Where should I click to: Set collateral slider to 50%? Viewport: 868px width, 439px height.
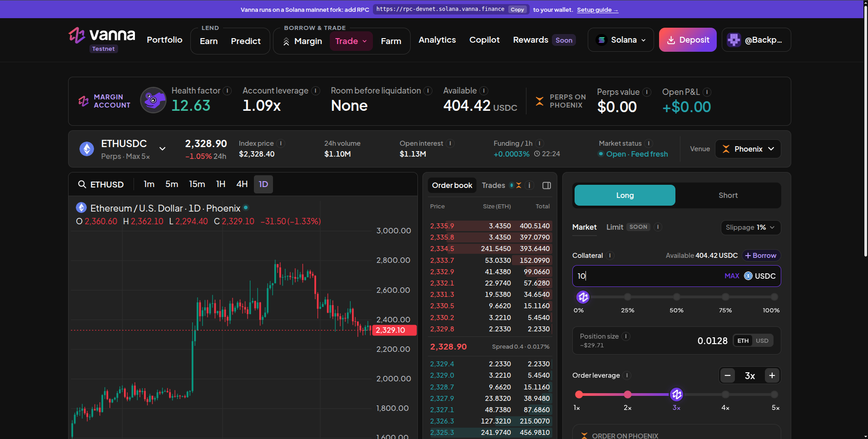(x=677, y=297)
